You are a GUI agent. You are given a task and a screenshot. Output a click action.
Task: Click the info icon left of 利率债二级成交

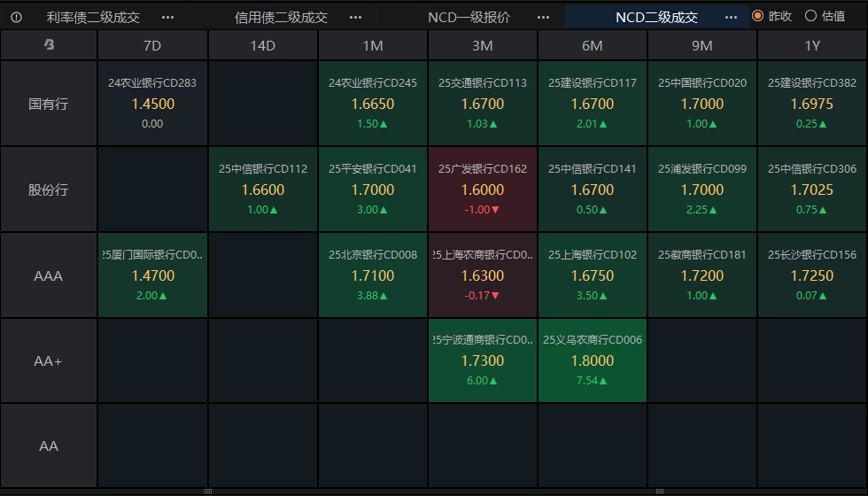tap(16, 17)
